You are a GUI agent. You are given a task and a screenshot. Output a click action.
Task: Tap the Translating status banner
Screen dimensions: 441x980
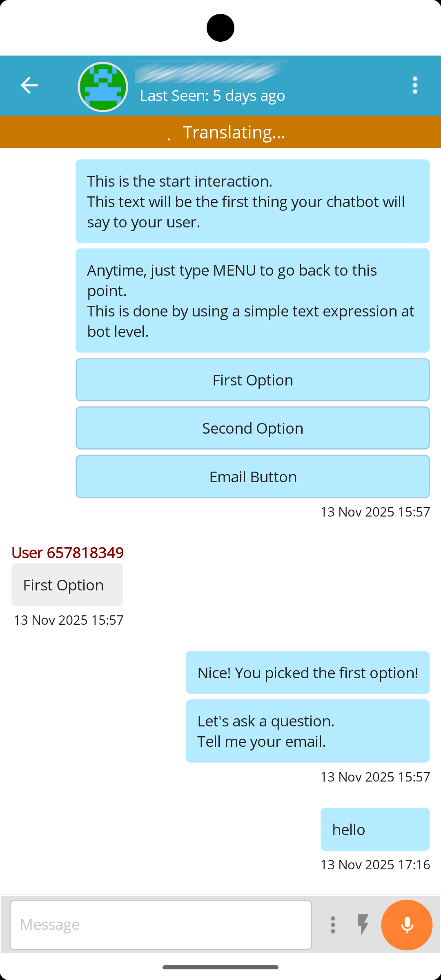[x=220, y=132]
